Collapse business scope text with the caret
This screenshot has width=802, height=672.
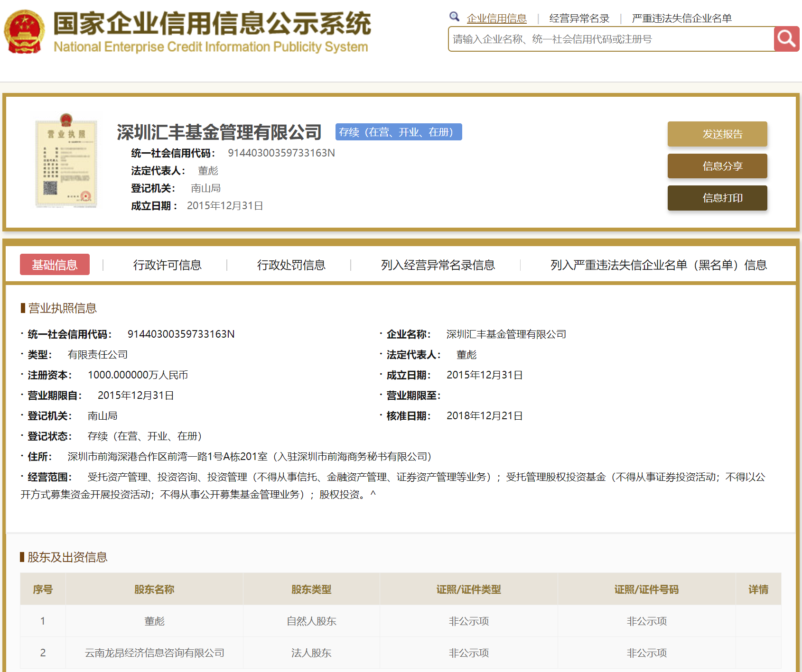373,494
